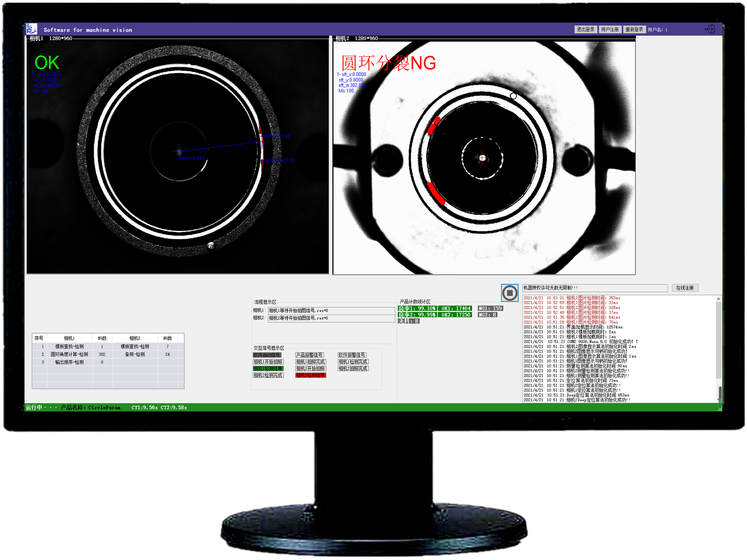Click the 相机2 column header in table

[135, 338]
